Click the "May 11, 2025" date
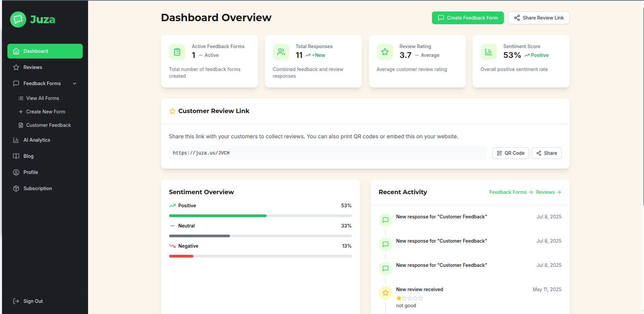This screenshot has height=314, width=644. point(547,289)
